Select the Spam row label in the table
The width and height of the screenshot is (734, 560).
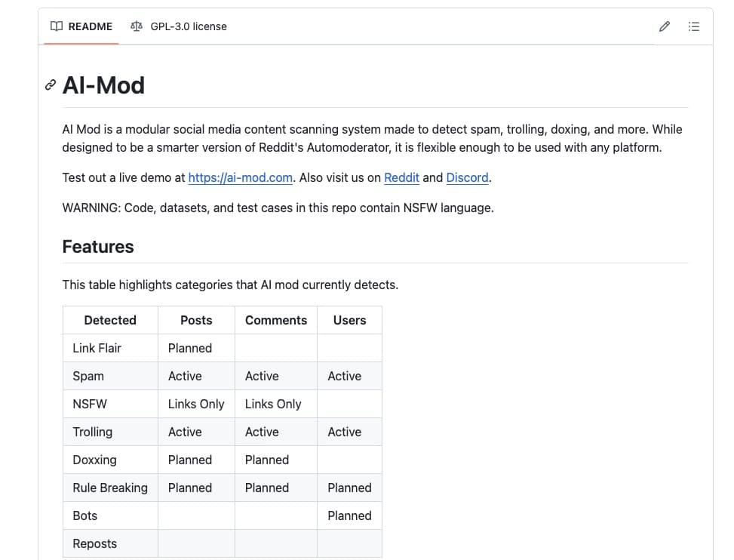88,376
